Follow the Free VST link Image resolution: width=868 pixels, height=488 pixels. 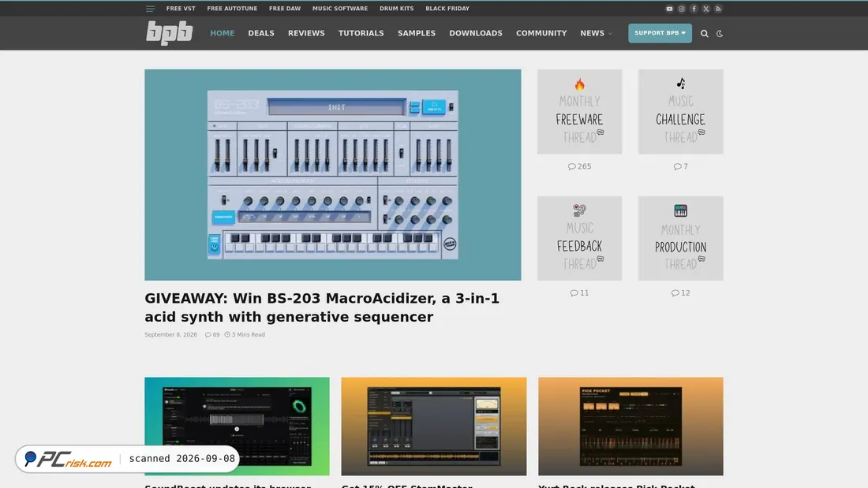pos(181,9)
